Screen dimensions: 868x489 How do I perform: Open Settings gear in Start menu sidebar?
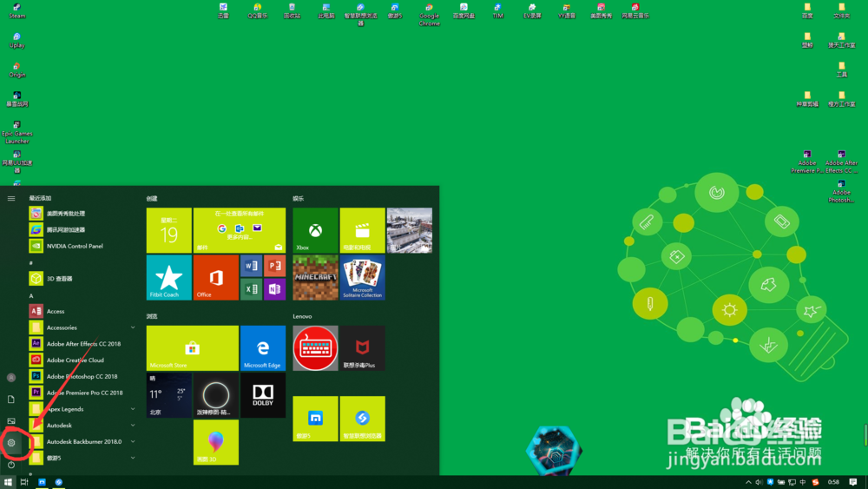[11, 443]
